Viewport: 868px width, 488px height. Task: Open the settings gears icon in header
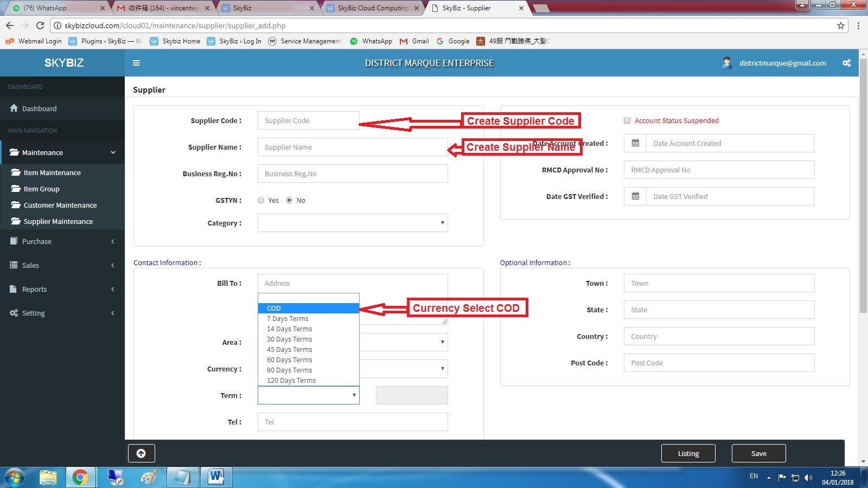pos(846,63)
